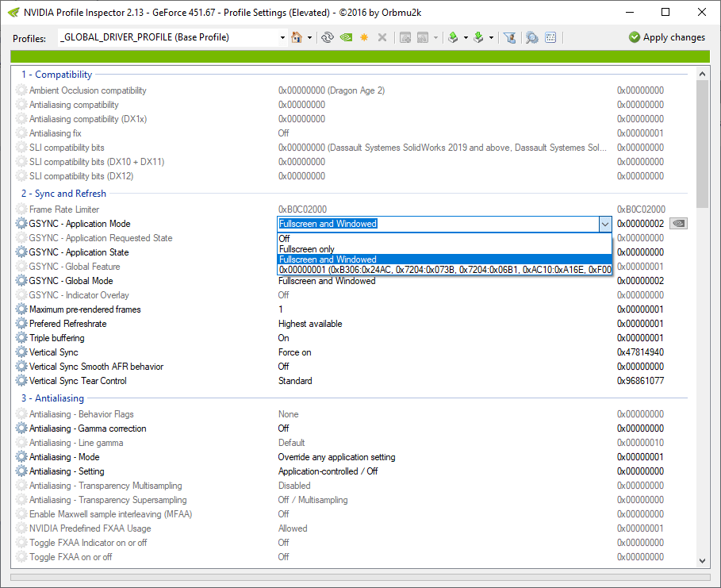Open the home icon dropdown arrow
Screen dimensions: 721x588
tap(309, 37)
